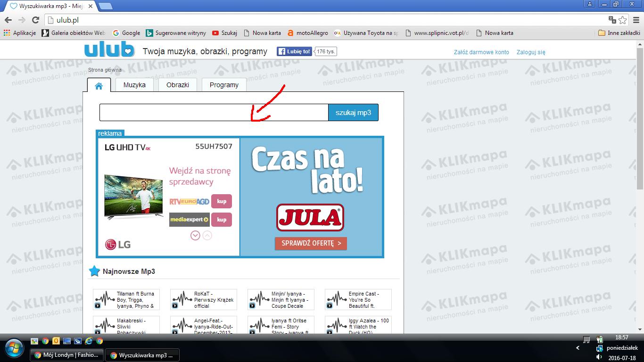The width and height of the screenshot is (644, 362).
Task: Bookmark this page with the star icon
Action: 623,20
